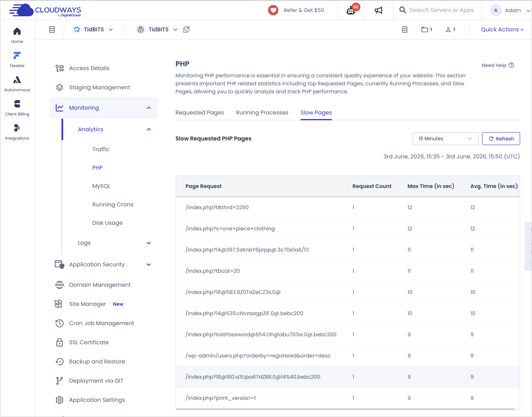The width and height of the screenshot is (532, 417).
Task: Click row /wp-admin/users.php?orderby=registered&order=desc
Action: 348,356
